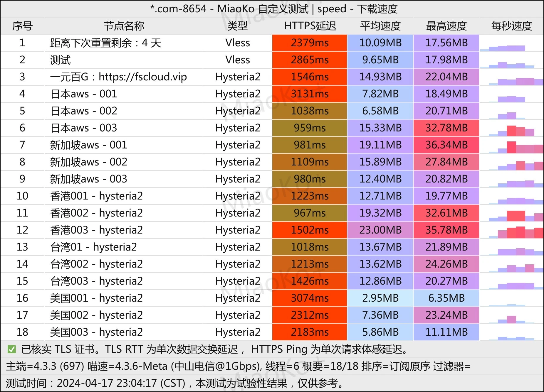Select node 香港001 - hysteria2
Image resolution: width=544 pixels, height=392 pixels.
pyautogui.click(x=96, y=196)
